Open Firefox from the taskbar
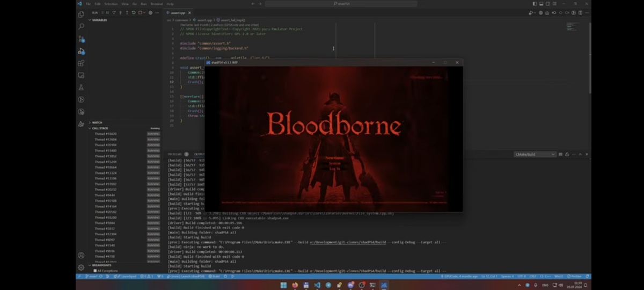 [x=295, y=285]
